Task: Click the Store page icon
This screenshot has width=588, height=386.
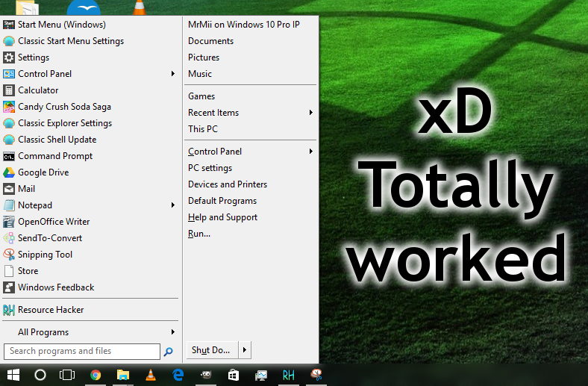Action: 9,271
